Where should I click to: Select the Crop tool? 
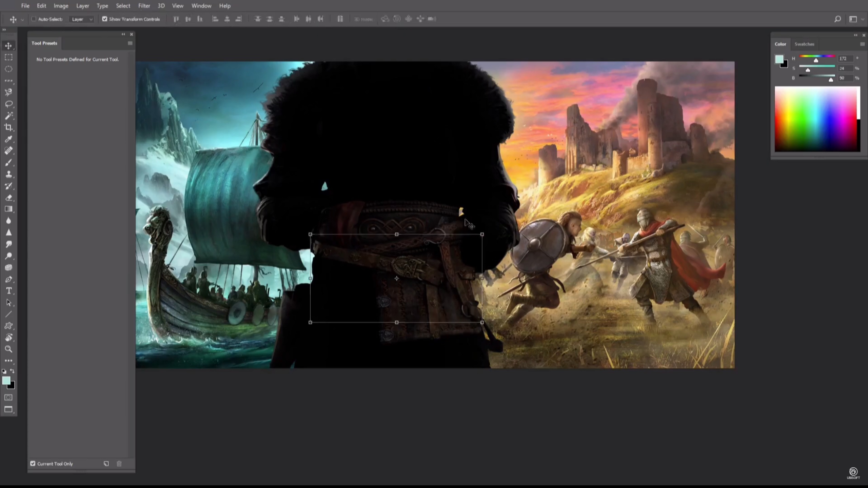tap(8, 127)
